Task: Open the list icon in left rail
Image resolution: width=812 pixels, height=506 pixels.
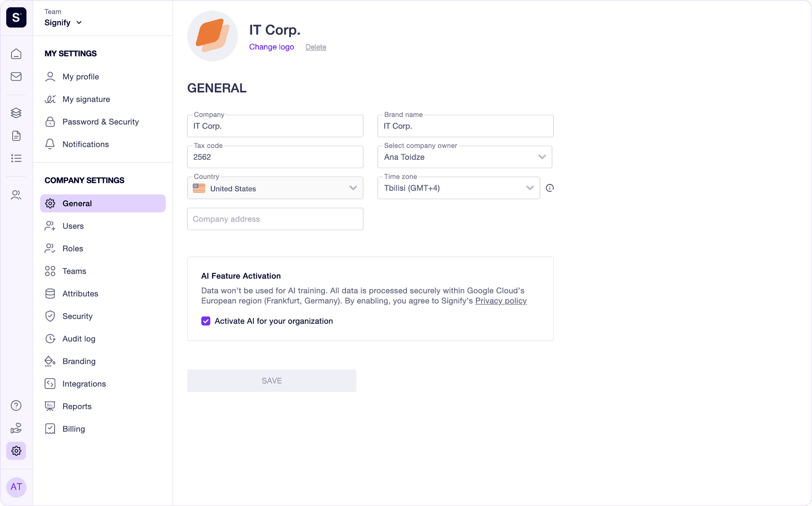Action: click(16, 158)
